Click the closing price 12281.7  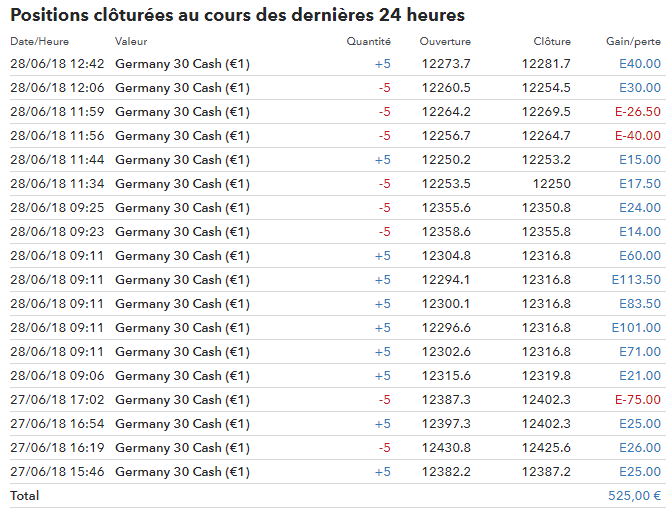point(546,64)
